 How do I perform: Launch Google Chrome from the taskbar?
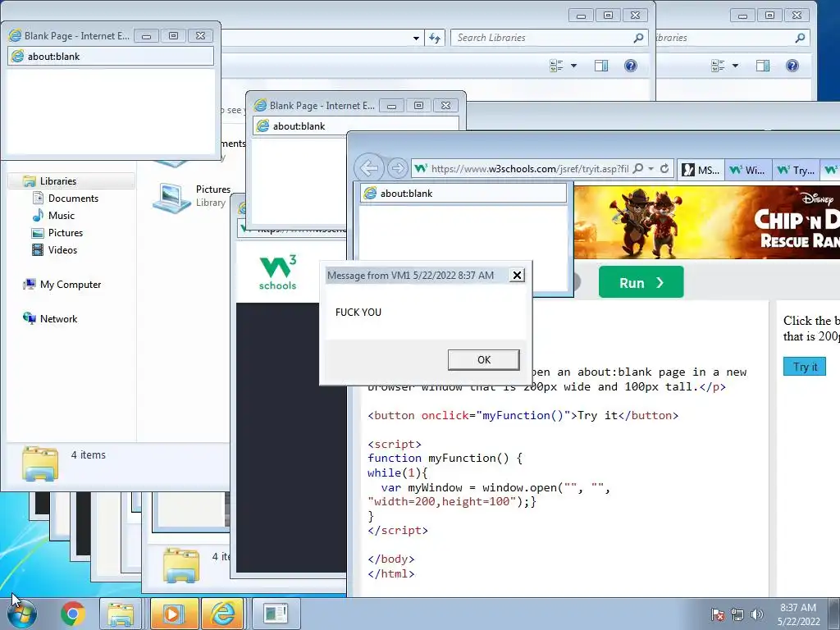pos(73,614)
